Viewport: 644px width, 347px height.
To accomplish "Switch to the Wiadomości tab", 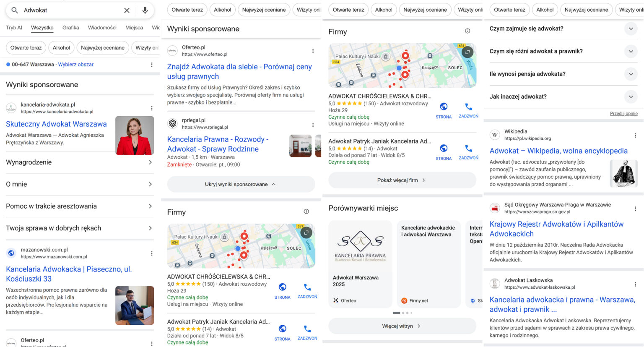I will [x=102, y=28].
